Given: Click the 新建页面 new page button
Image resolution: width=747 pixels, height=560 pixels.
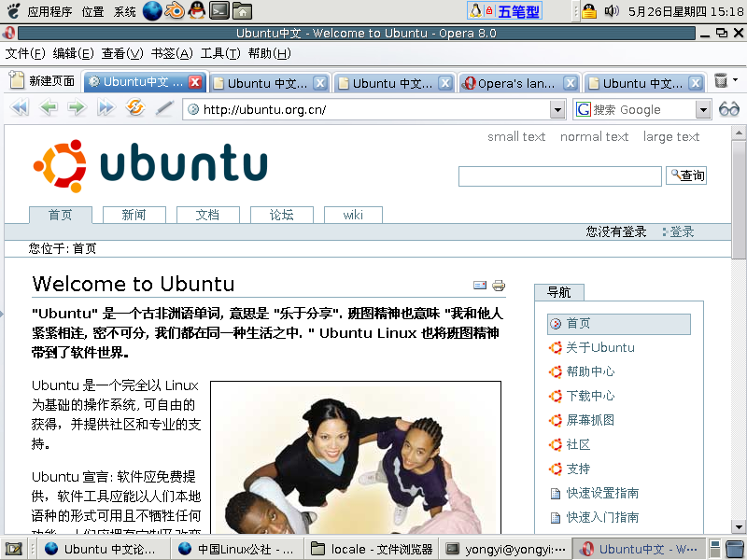Looking at the screenshot, I should (42, 81).
